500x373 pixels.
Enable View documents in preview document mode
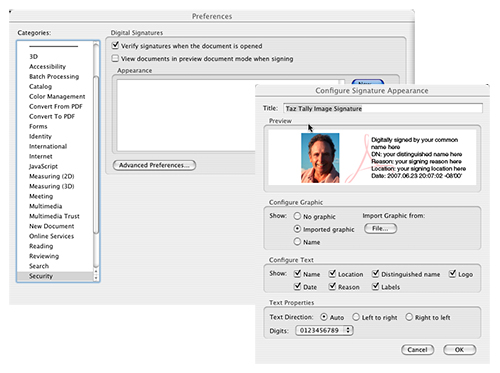(115, 59)
